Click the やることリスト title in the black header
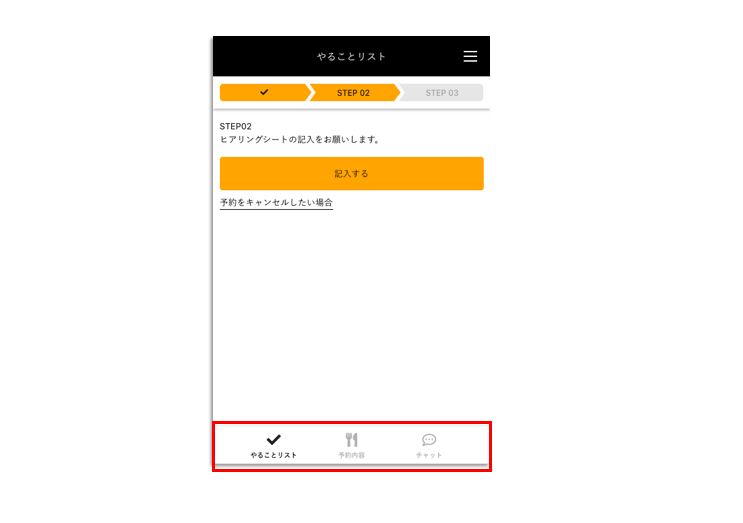743x523 pixels. pos(351,56)
